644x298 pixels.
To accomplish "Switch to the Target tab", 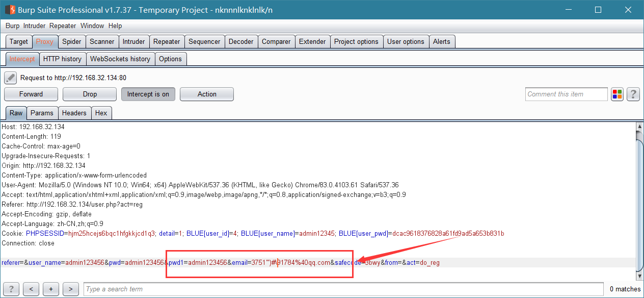I will tap(19, 42).
